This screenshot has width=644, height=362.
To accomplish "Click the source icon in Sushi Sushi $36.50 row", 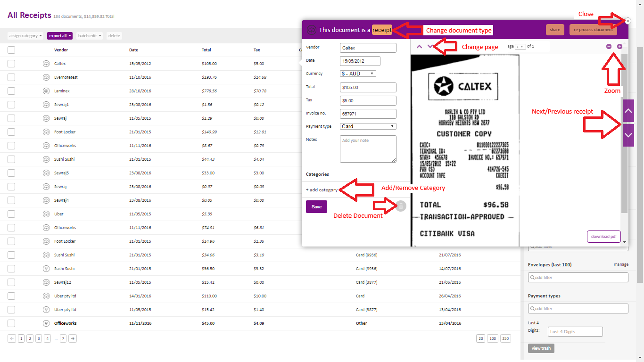I will 46,269.
